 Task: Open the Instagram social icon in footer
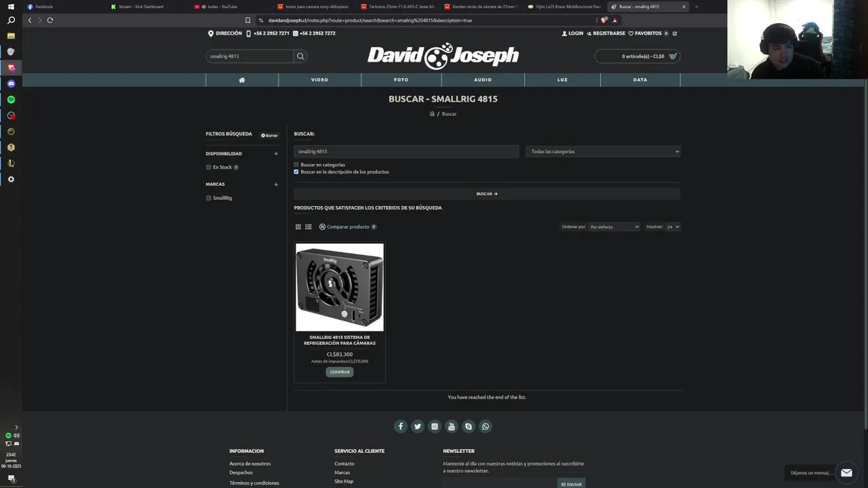tap(435, 426)
